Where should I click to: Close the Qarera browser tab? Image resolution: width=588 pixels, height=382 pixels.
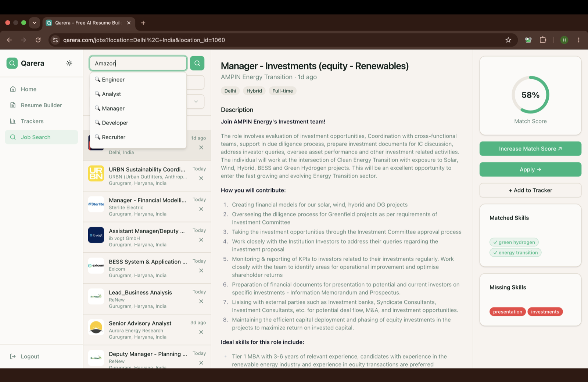[129, 23]
